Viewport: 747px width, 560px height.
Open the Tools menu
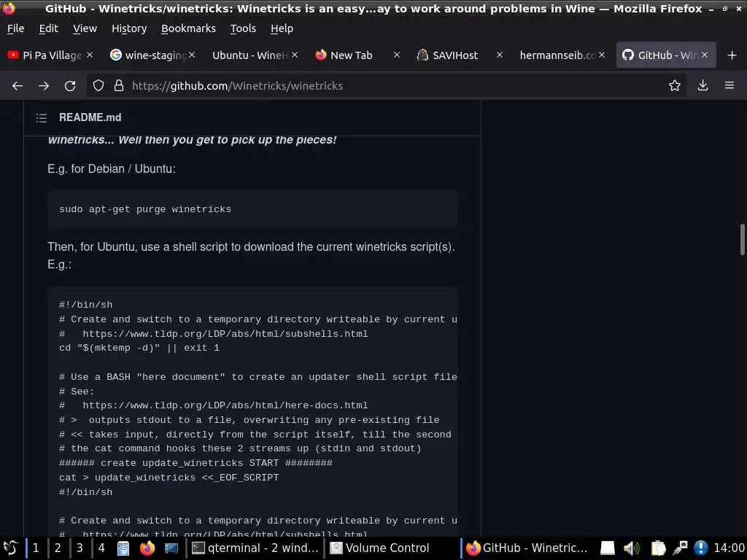(243, 28)
